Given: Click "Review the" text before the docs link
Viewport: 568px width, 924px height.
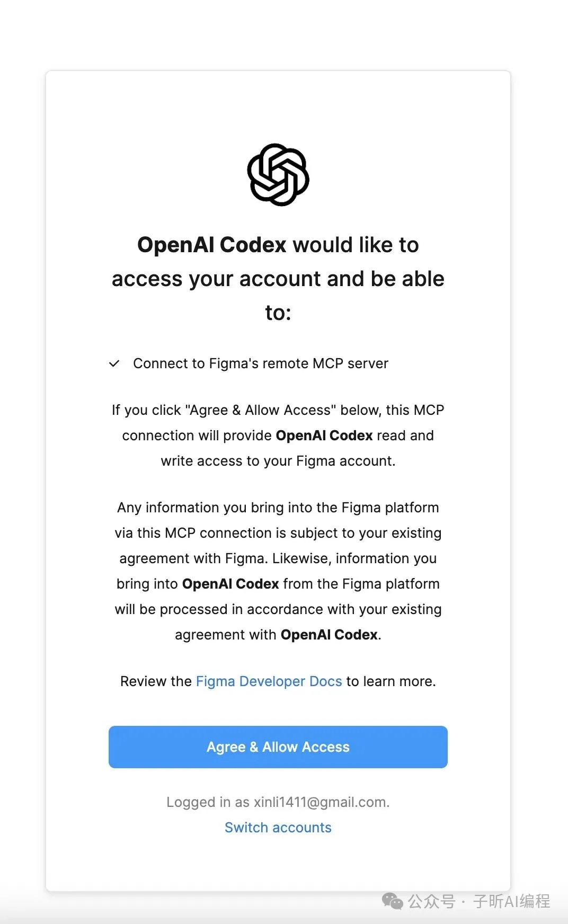Looking at the screenshot, I should (156, 681).
